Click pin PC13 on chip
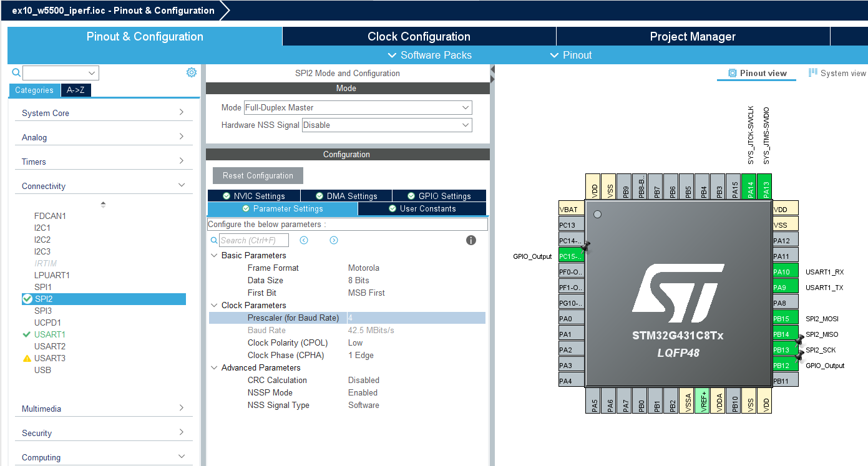 click(x=571, y=225)
